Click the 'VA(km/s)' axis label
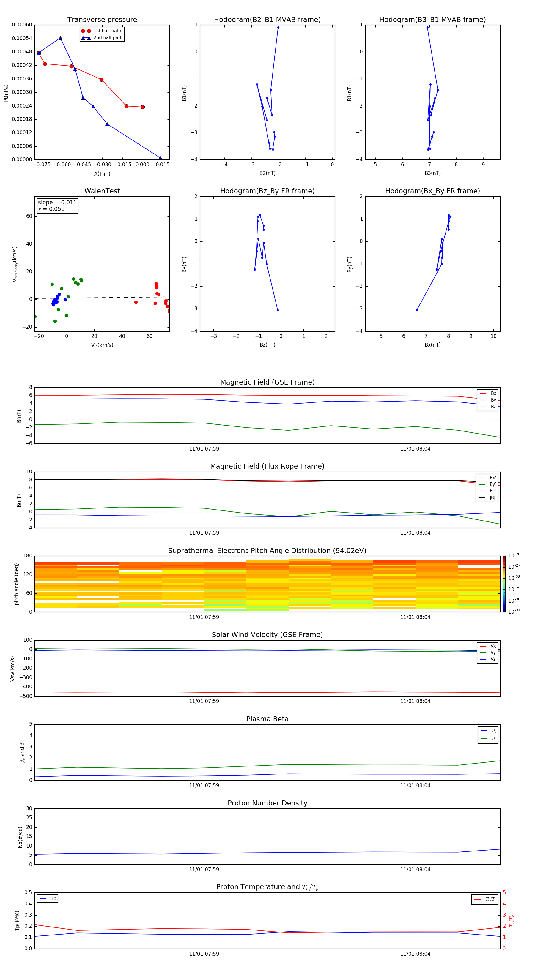Image resolution: width=535 pixels, height=980 pixels. pos(102,345)
